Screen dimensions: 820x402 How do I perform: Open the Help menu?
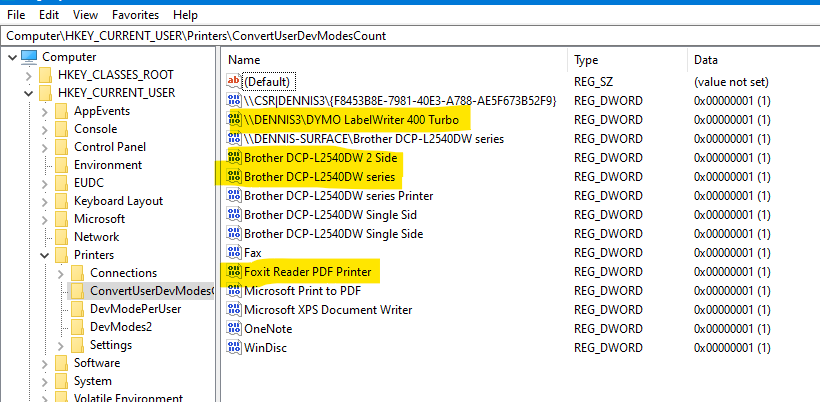click(185, 15)
